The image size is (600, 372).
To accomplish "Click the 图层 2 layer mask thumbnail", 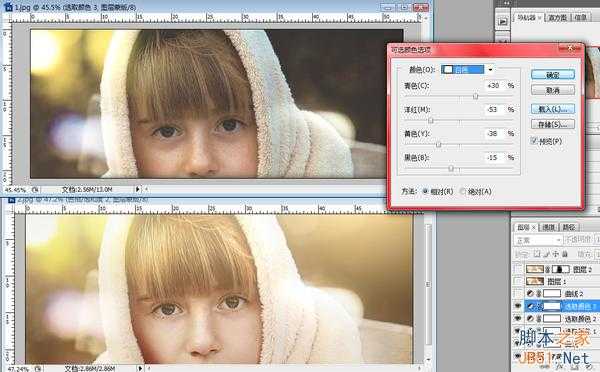I will coord(560,269).
